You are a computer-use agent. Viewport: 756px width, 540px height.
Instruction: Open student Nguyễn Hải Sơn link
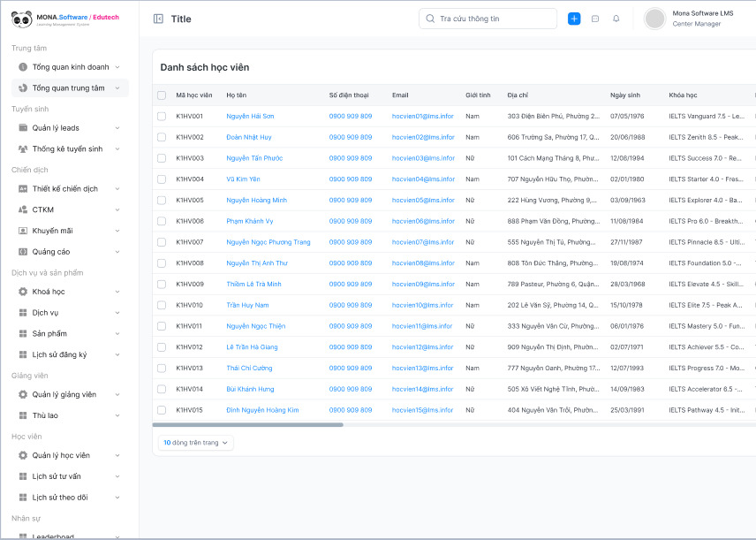click(x=250, y=117)
